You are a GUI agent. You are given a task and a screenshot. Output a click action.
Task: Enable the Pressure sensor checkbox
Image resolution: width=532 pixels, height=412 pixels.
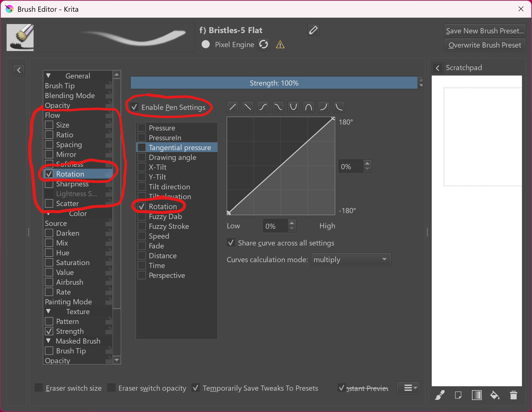(142, 128)
